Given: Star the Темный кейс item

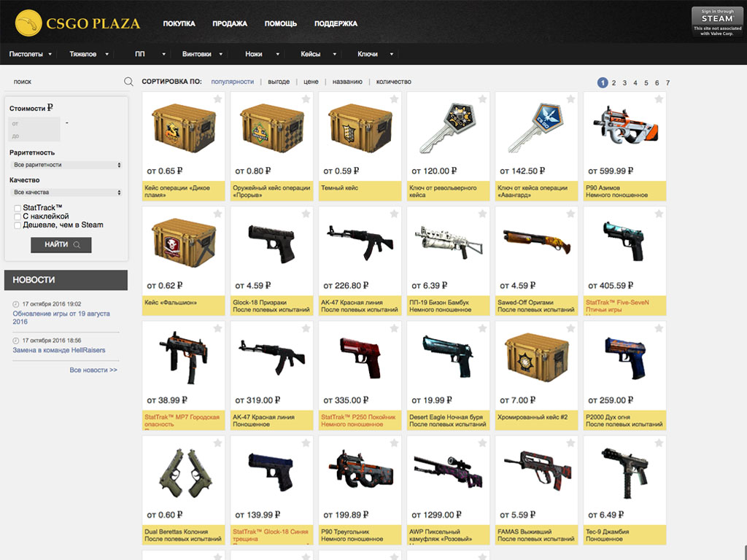Looking at the screenshot, I should click(394, 99).
